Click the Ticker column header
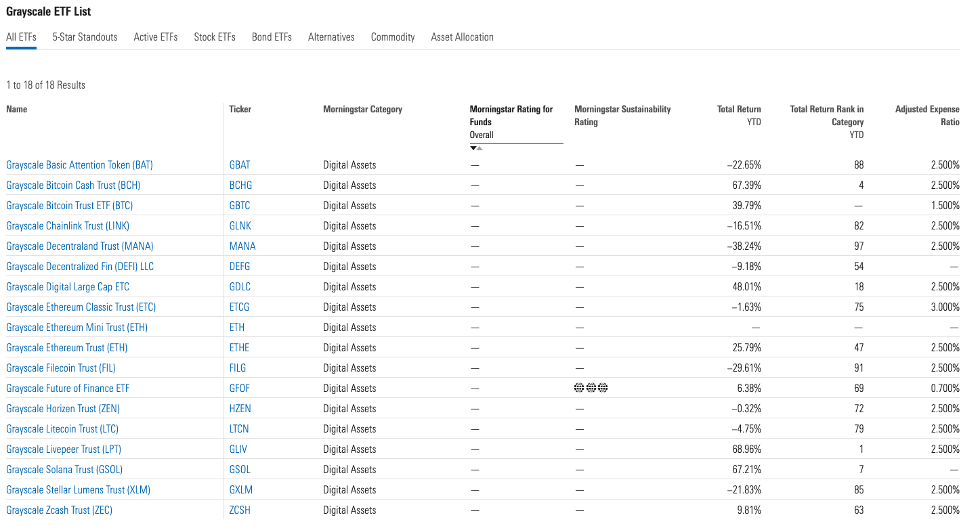The height and width of the screenshot is (530, 980). [x=240, y=109]
